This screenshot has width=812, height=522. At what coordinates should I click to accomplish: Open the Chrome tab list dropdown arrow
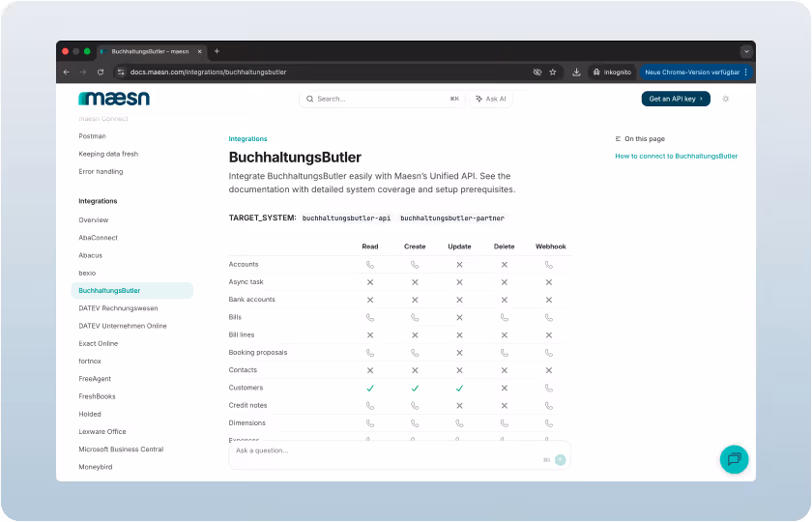click(746, 51)
